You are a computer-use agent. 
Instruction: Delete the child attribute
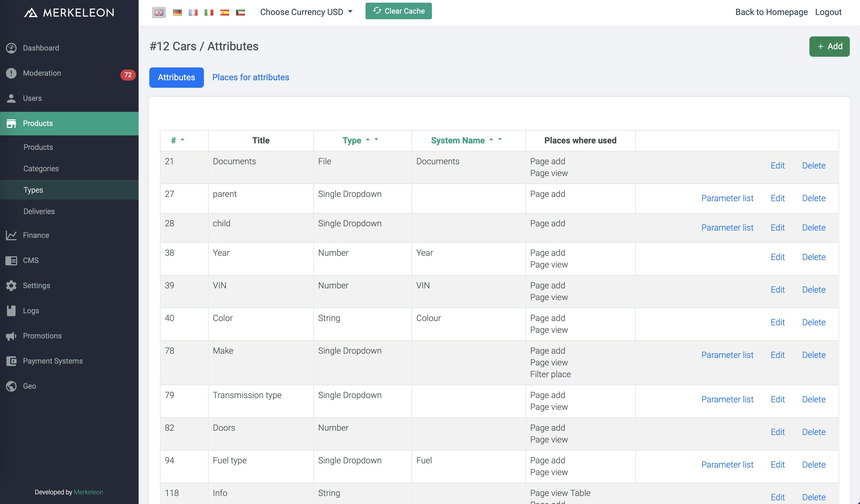(814, 228)
